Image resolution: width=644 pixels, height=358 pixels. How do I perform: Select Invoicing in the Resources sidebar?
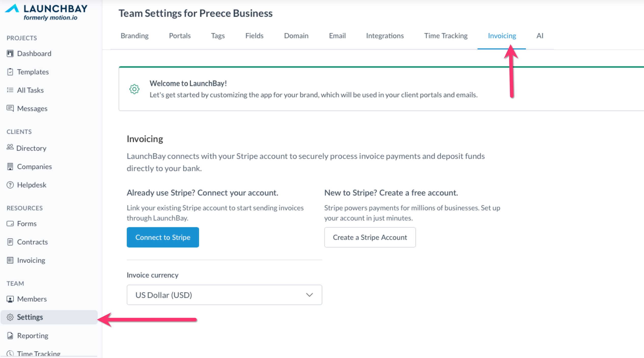pyautogui.click(x=31, y=260)
